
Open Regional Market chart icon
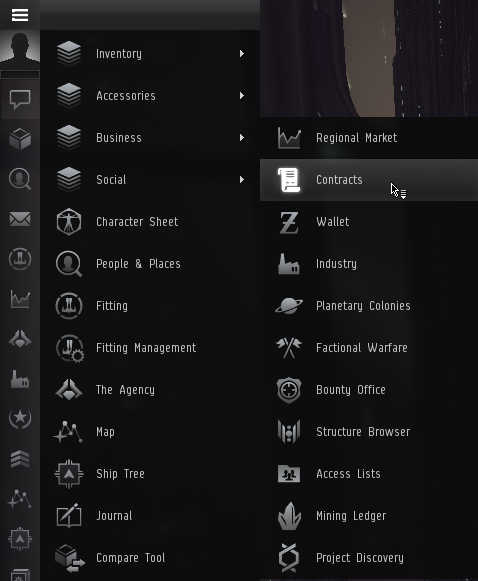(289, 138)
